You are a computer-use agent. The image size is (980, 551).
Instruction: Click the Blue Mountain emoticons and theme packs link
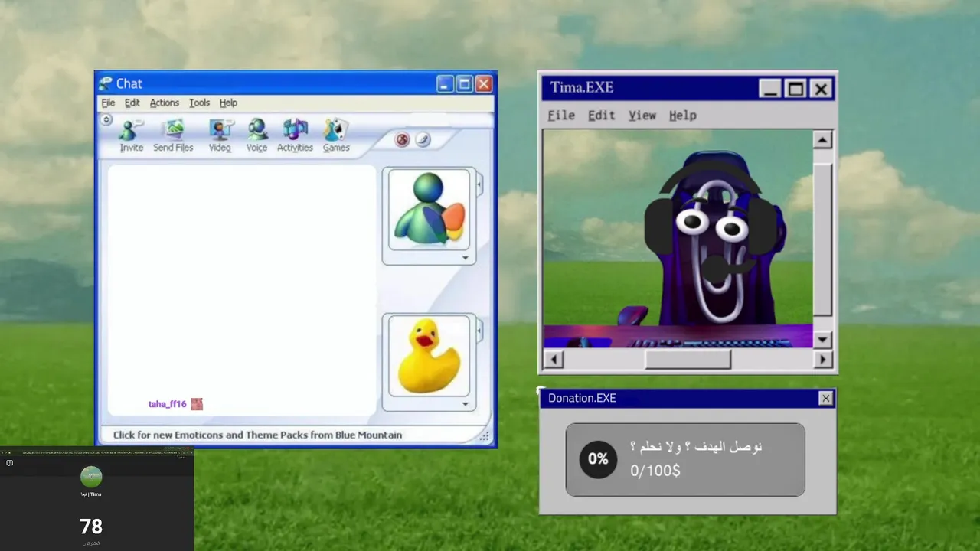point(257,435)
